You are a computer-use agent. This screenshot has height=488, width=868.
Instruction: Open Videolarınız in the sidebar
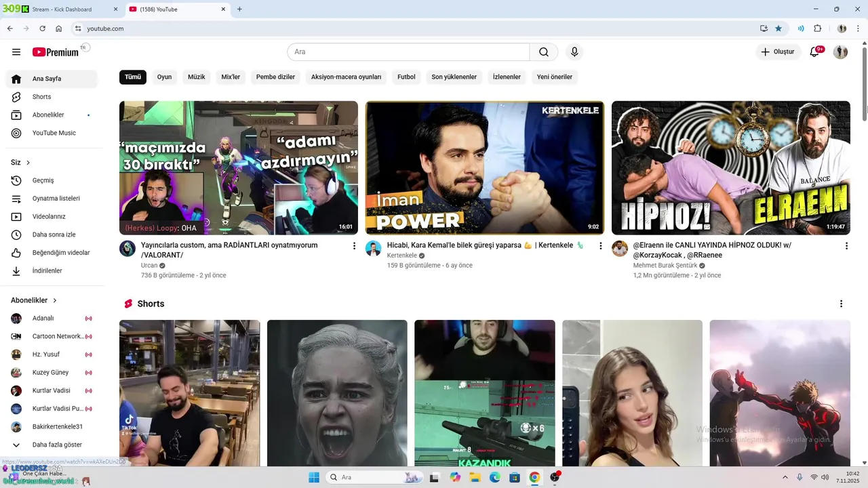point(52,217)
